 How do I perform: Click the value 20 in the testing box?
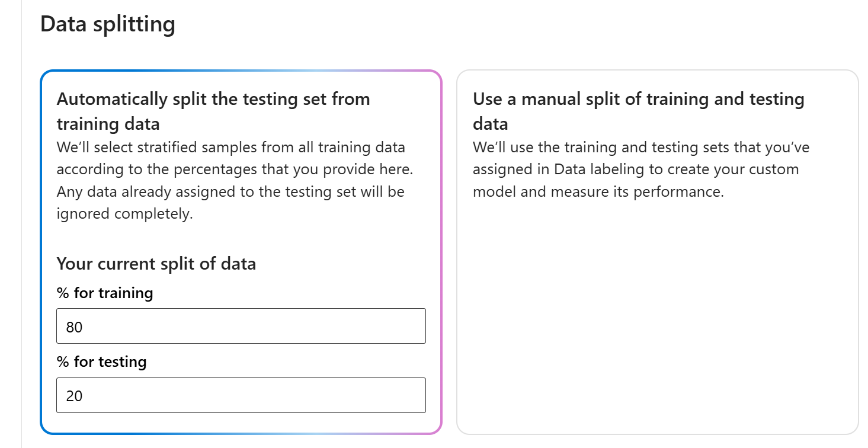[75, 396]
